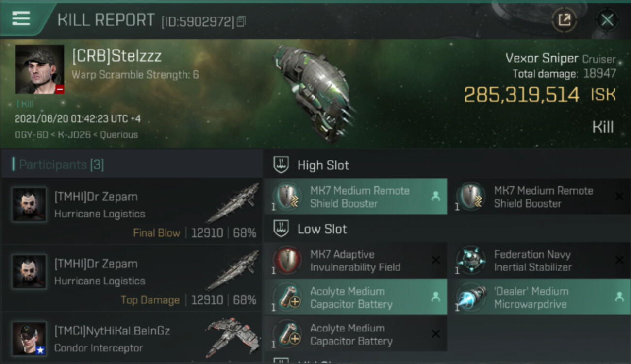Copy the kill report ID
This screenshot has width=631, height=364.
click(x=241, y=21)
